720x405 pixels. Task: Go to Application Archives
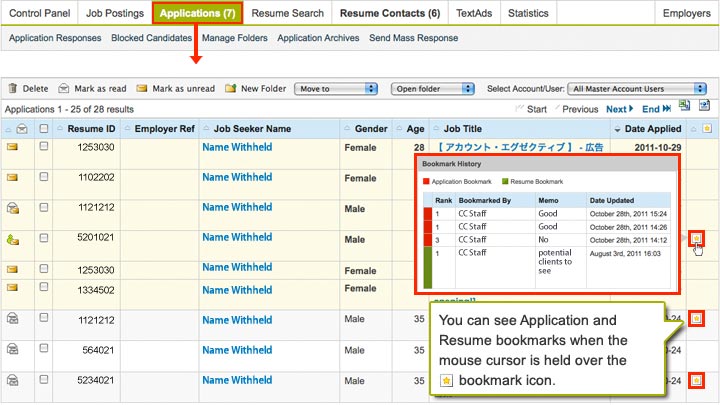tap(318, 38)
